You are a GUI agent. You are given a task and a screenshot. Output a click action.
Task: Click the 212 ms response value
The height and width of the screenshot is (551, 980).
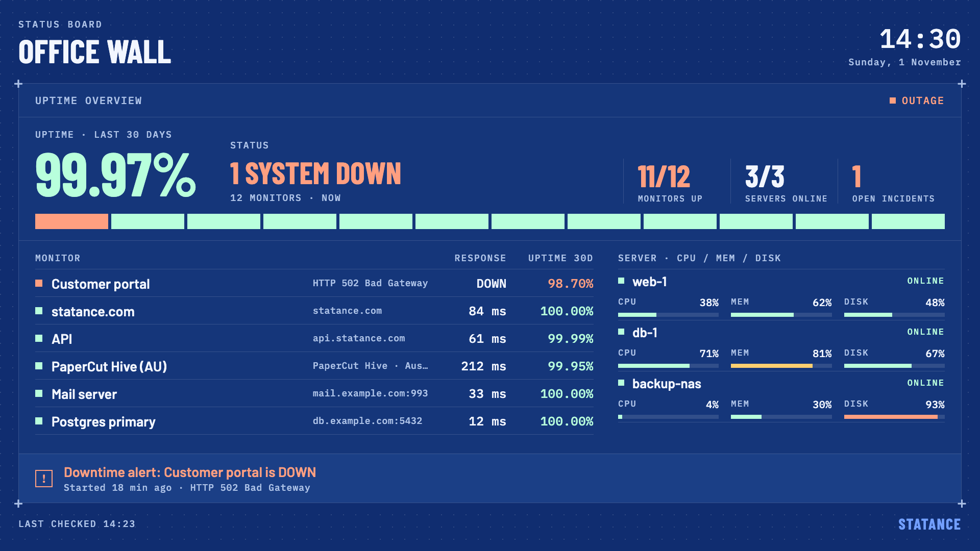(483, 366)
